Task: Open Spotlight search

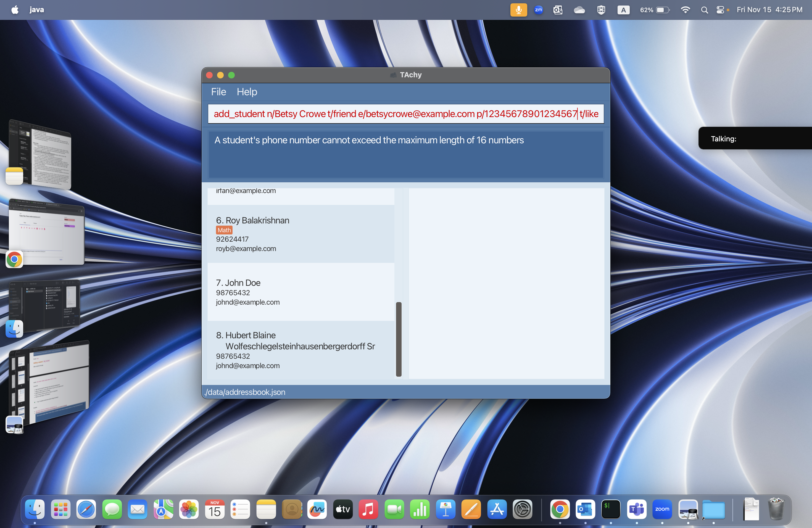Action: click(x=704, y=10)
